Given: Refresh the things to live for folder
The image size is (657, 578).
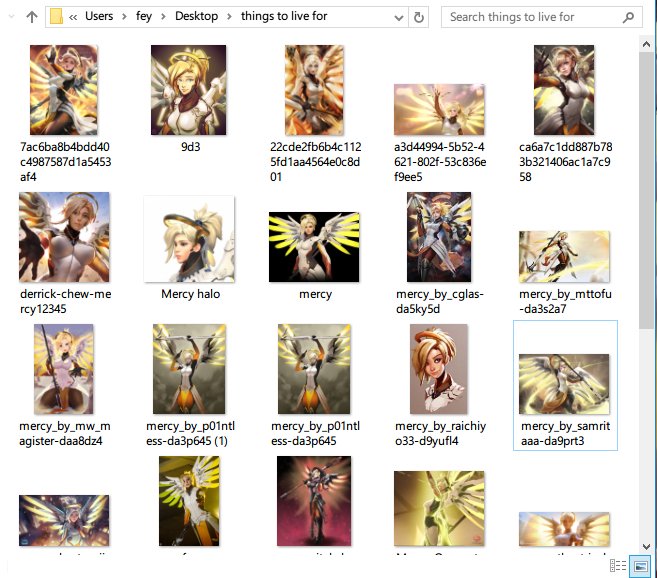Looking at the screenshot, I should [419, 17].
